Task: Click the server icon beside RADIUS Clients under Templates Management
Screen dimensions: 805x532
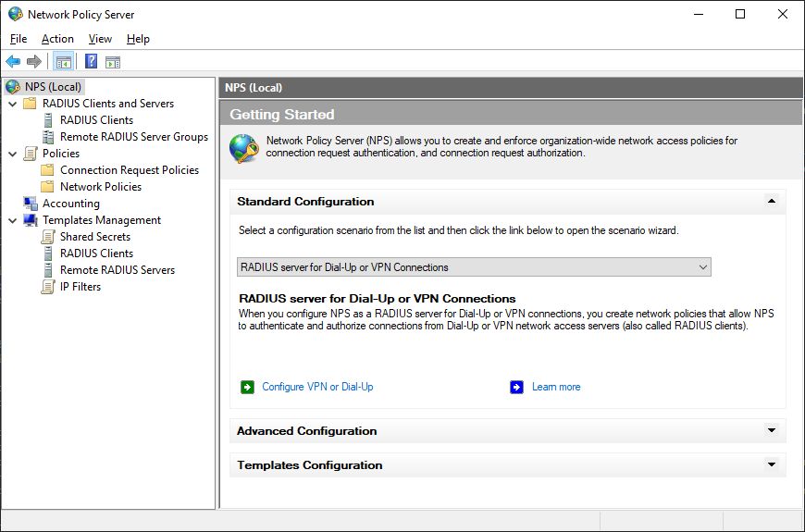Action: [48, 254]
